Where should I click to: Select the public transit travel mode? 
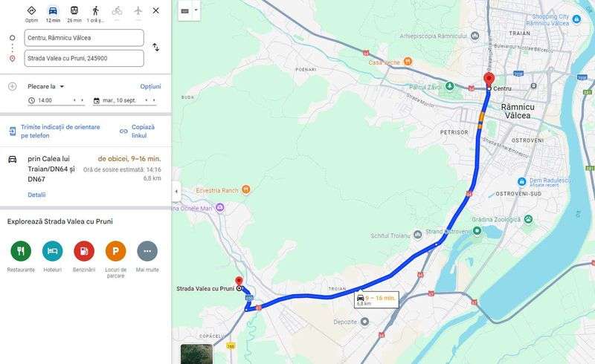(x=74, y=10)
